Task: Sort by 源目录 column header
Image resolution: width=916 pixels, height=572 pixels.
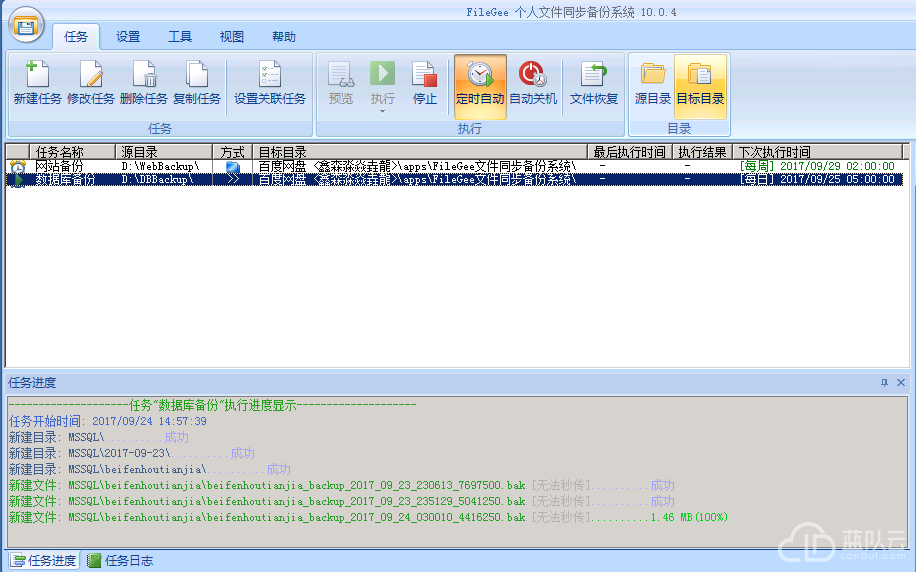Action: (164, 152)
